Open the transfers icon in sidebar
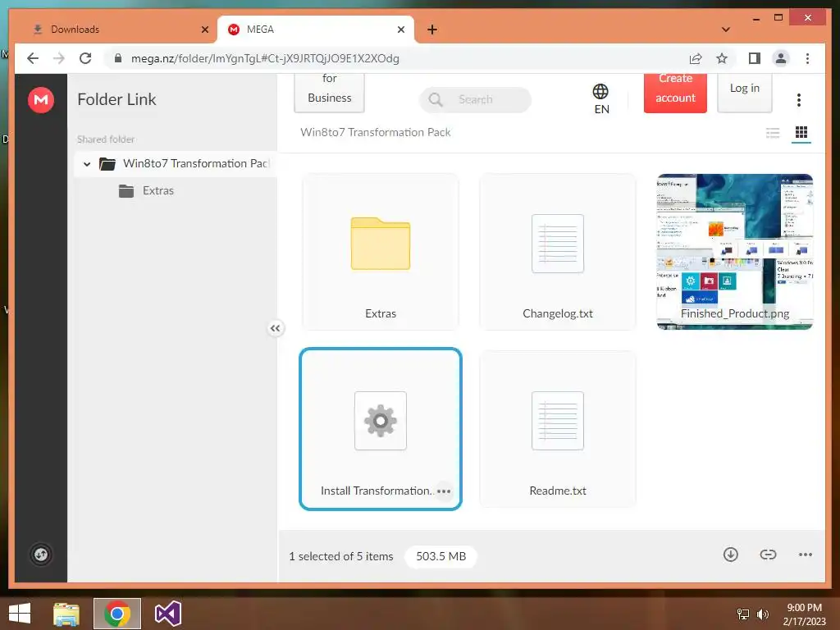This screenshot has height=630, width=840. [x=41, y=555]
